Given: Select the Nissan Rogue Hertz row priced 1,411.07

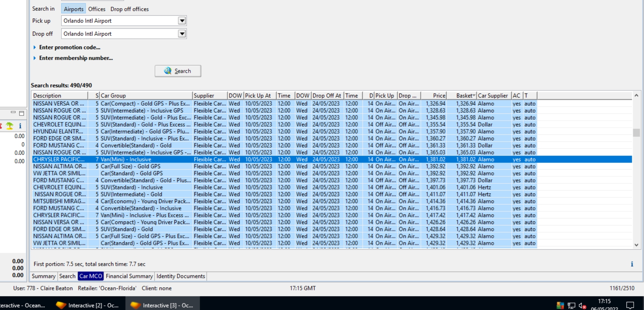Looking at the screenshot, I should point(332,194).
